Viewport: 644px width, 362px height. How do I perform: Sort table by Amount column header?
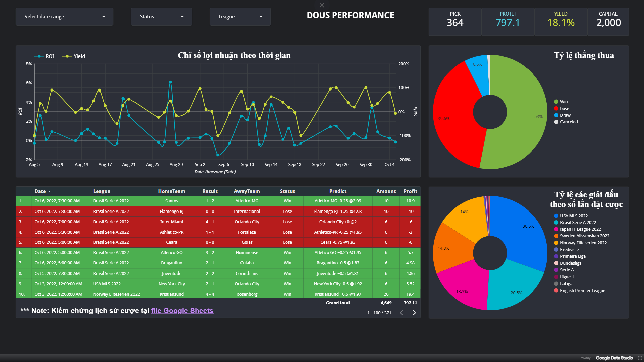(386, 191)
